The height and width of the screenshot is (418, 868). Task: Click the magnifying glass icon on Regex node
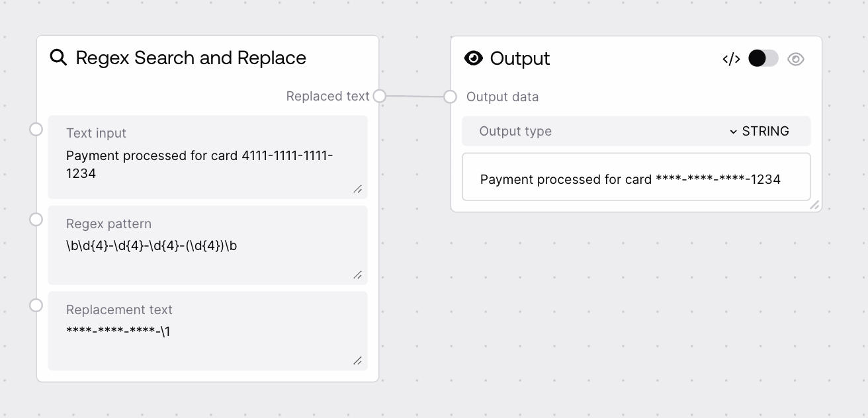(x=58, y=58)
